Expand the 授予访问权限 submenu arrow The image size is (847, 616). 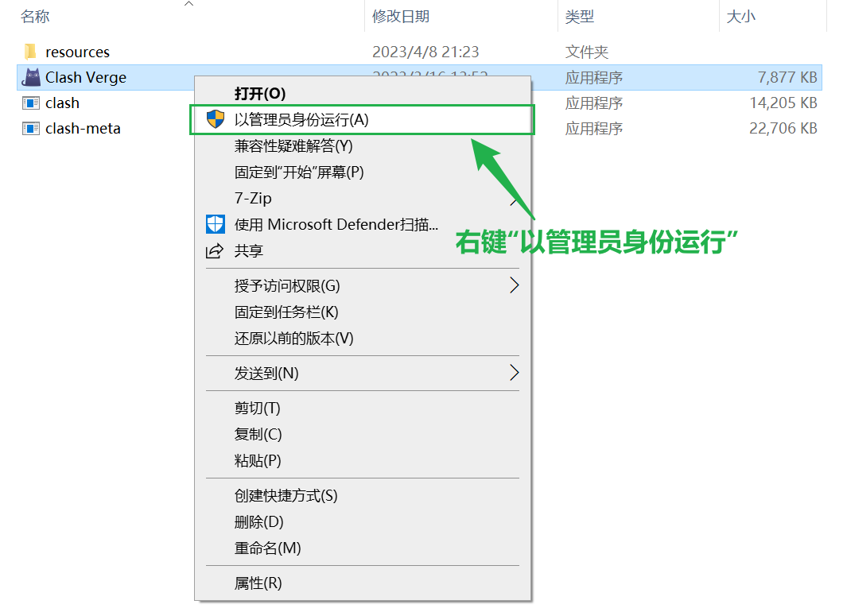pyautogui.click(x=514, y=285)
